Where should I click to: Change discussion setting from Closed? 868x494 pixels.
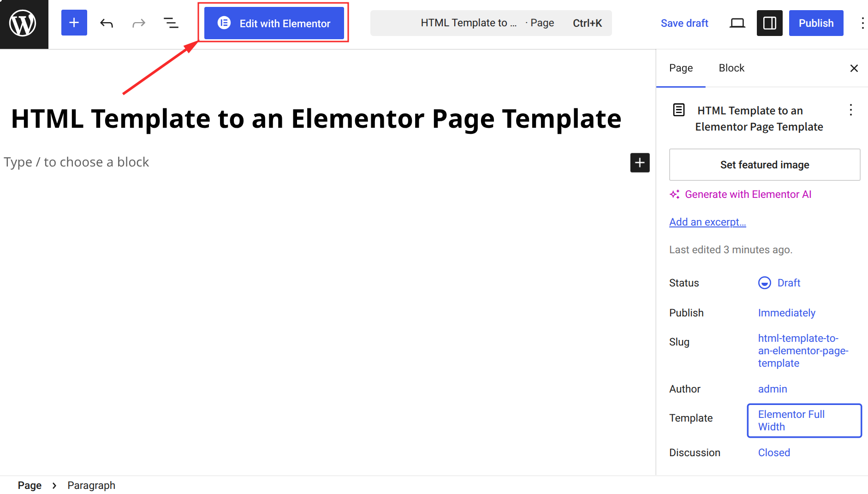click(x=774, y=453)
